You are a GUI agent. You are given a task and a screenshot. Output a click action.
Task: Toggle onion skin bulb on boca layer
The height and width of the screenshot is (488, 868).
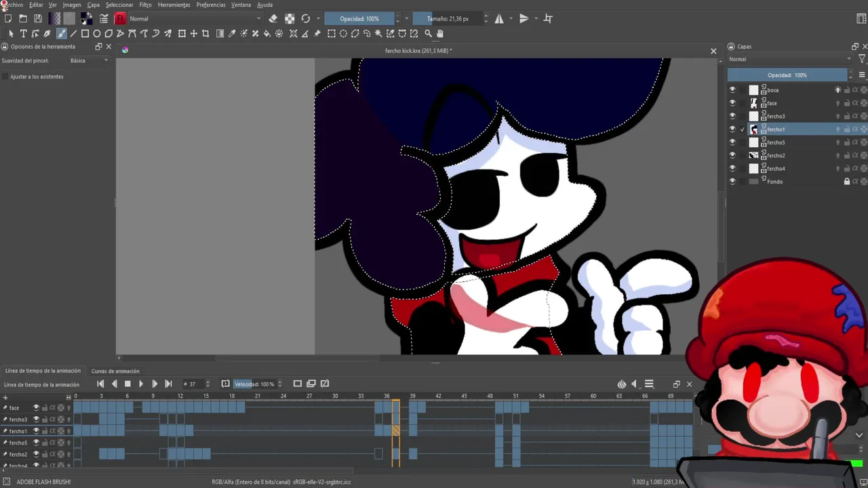(838, 89)
